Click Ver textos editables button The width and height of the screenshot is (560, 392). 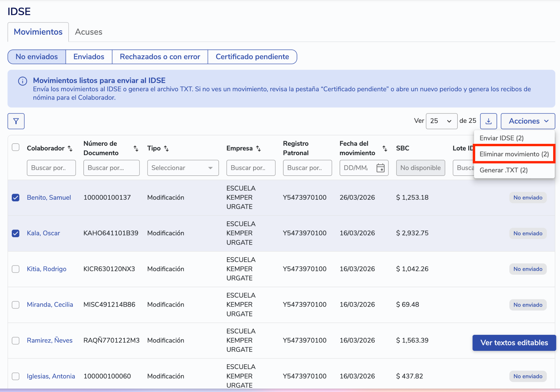pos(514,343)
